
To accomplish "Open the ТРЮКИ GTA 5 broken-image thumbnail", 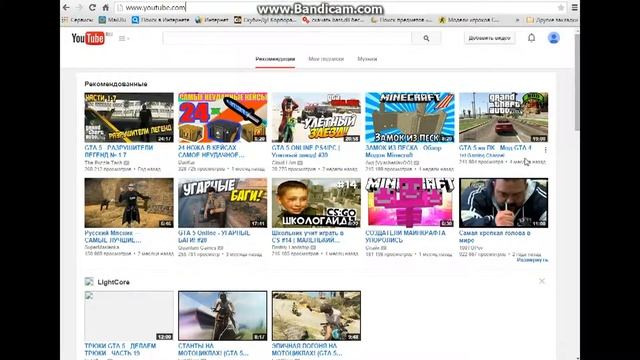I will pos(129,316).
